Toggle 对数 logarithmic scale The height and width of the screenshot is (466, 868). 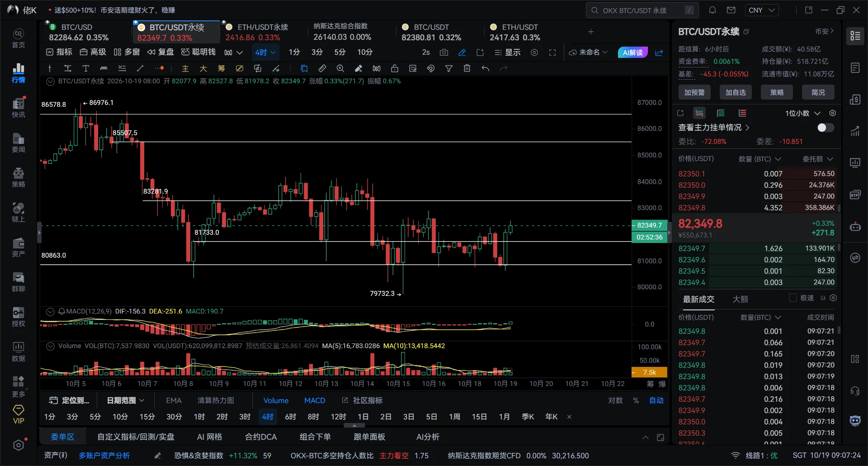(615, 400)
